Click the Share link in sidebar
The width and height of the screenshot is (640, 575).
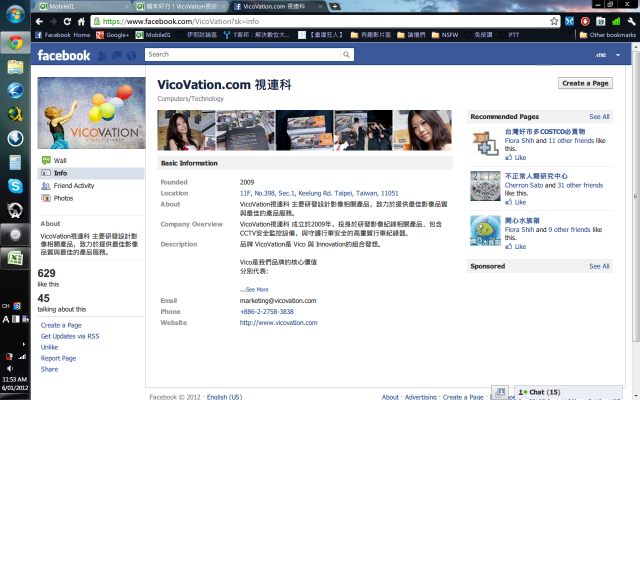click(x=49, y=369)
